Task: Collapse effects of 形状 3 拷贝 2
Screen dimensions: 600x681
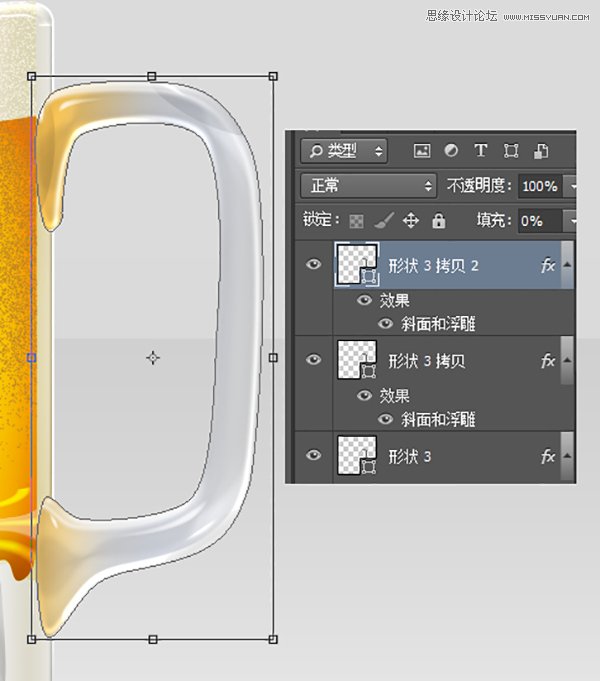Action: pyautogui.click(x=567, y=265)
